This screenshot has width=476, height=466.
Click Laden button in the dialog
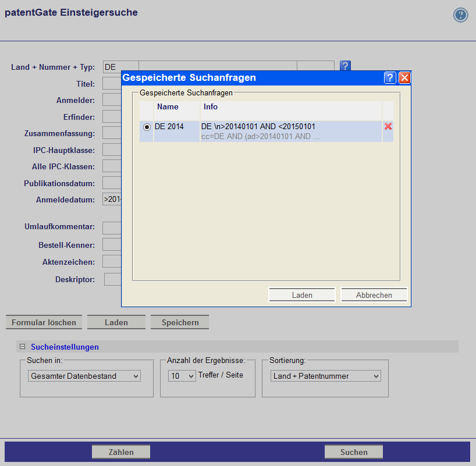point(302,295)
